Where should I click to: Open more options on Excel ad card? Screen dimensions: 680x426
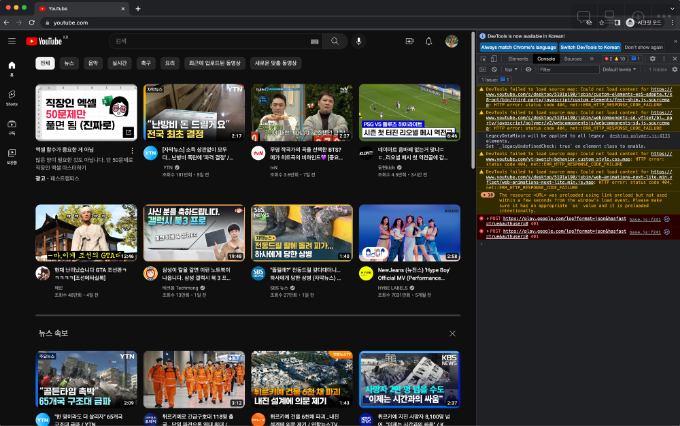pyautogui.click(x=132, y=151)
